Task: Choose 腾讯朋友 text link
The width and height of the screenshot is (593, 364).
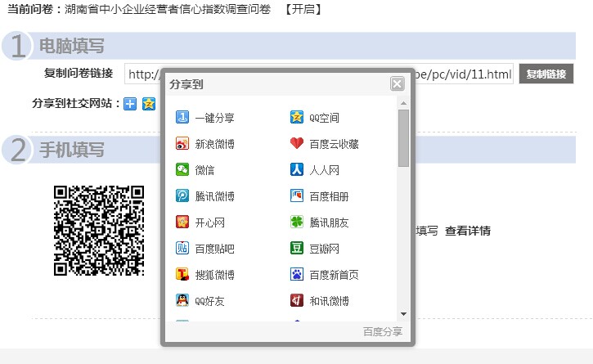Action: coord(329,222)
